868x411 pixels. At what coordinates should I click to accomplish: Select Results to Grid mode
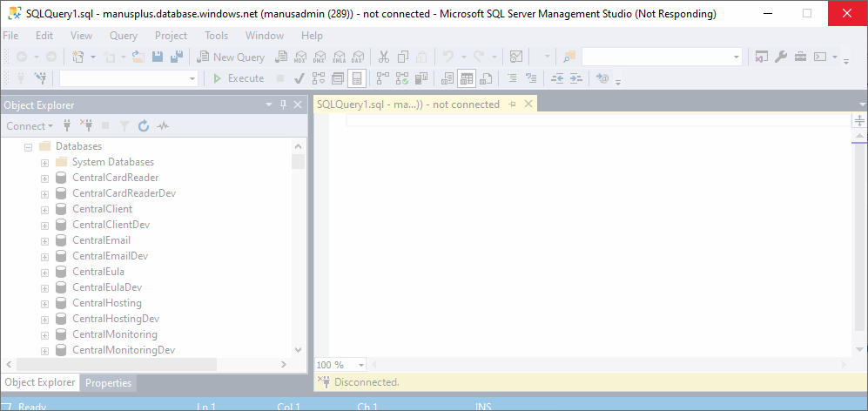467,78
